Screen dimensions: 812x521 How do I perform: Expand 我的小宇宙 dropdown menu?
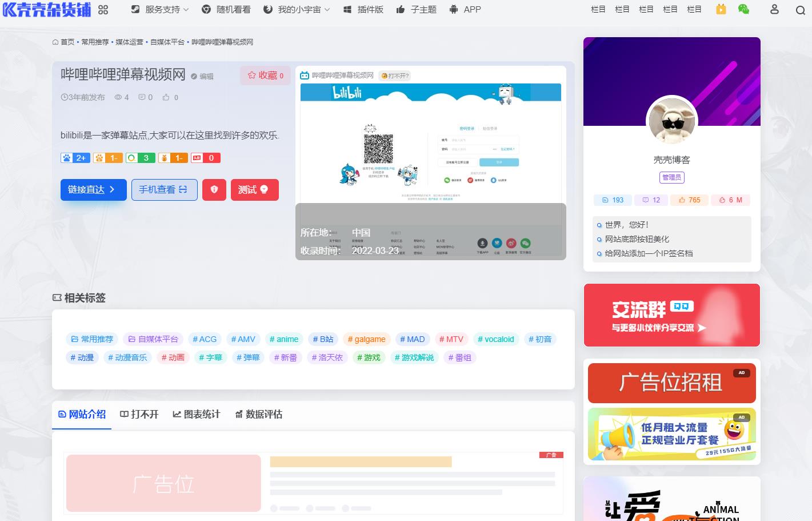point(297,10)
